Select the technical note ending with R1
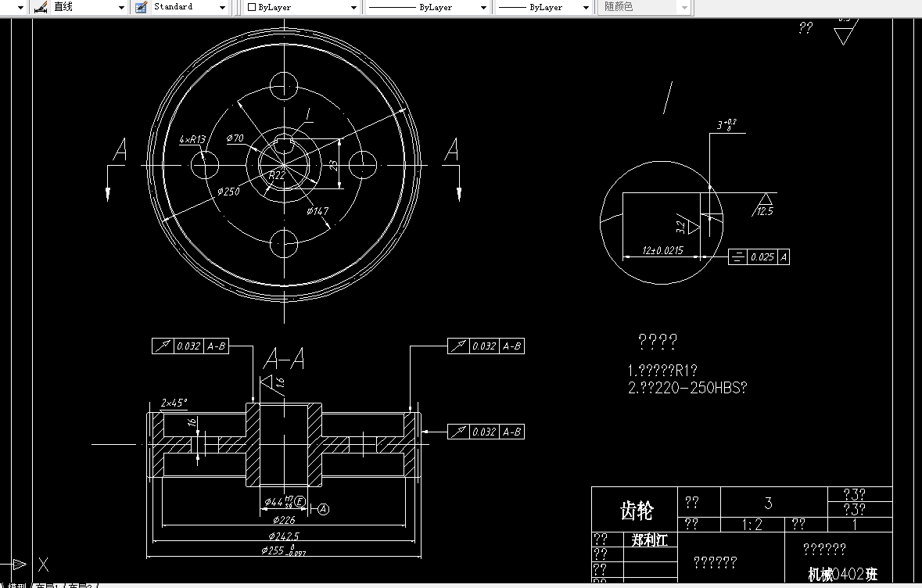 [x=662, y=371]
